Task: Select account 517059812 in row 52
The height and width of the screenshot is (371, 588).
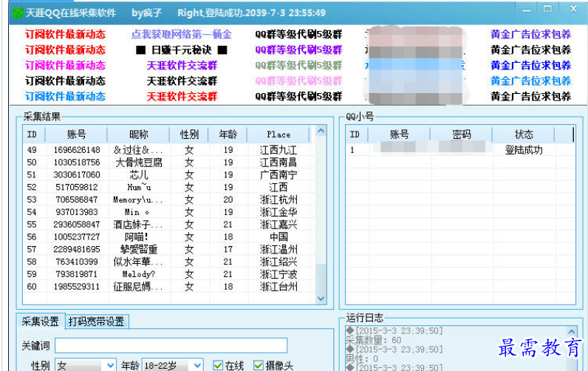Action: point(77,187)
